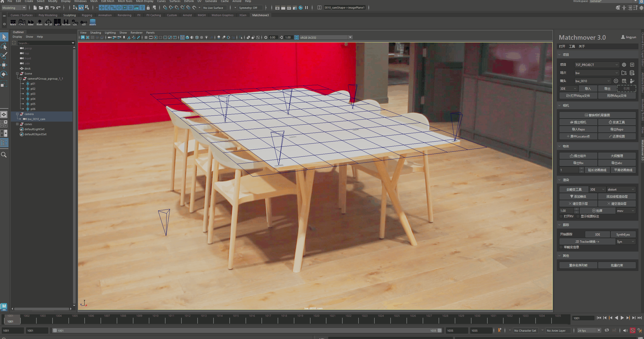Click project settings gear in Matchmover
The width and height of the screenshot is (644, 339).
click(624, 65)
